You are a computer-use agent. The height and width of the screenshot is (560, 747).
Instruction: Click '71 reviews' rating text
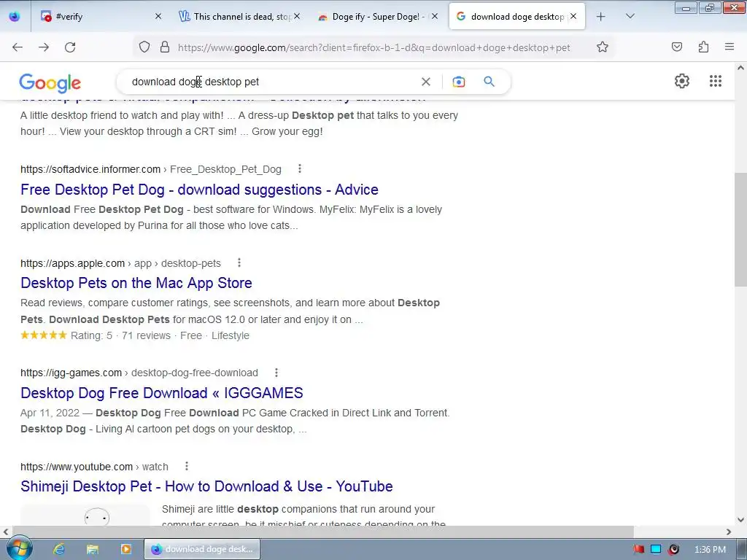[146, 335]
